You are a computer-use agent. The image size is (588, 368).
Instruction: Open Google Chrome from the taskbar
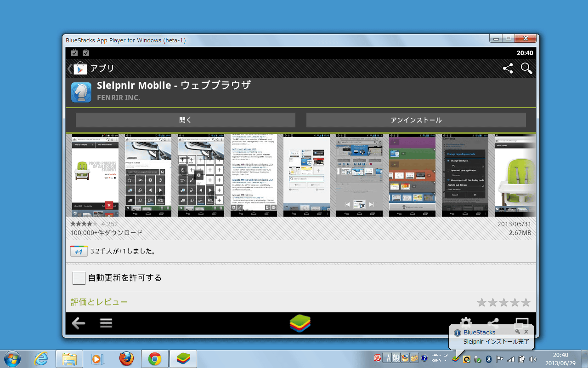coord(154,358)
